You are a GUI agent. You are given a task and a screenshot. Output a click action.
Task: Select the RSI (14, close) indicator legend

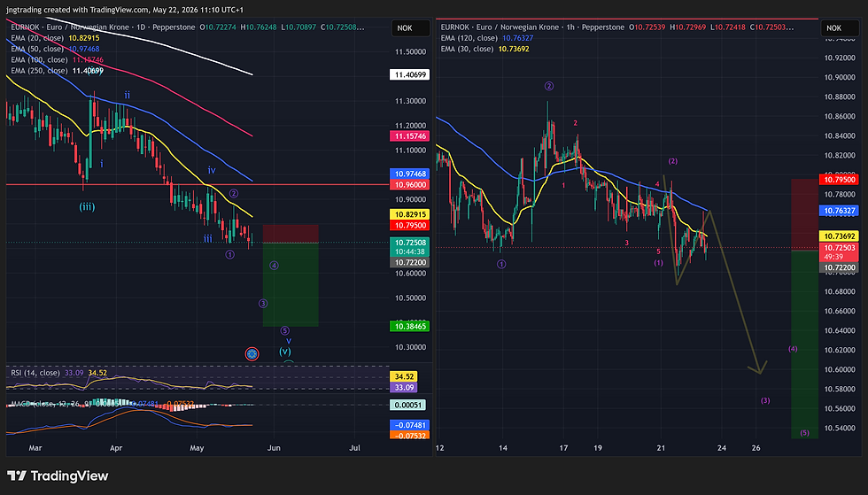pyautogui.click(x=59, y=373)
